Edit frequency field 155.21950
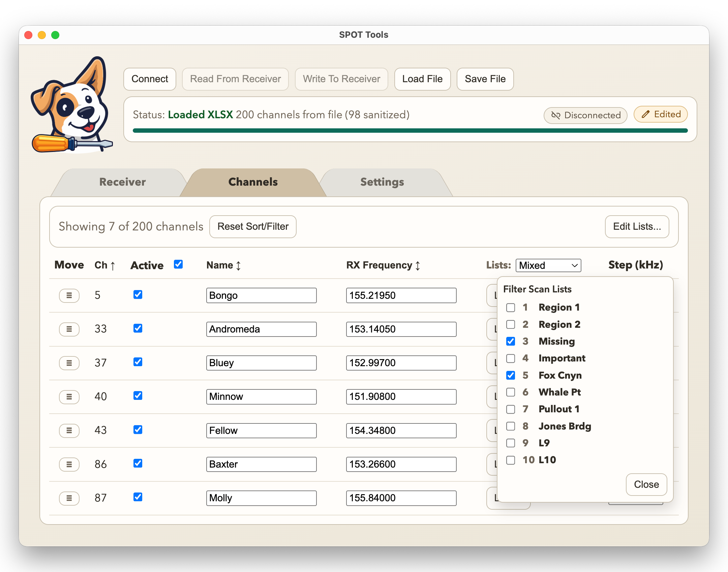728x572 pixels. pos(401,295)
